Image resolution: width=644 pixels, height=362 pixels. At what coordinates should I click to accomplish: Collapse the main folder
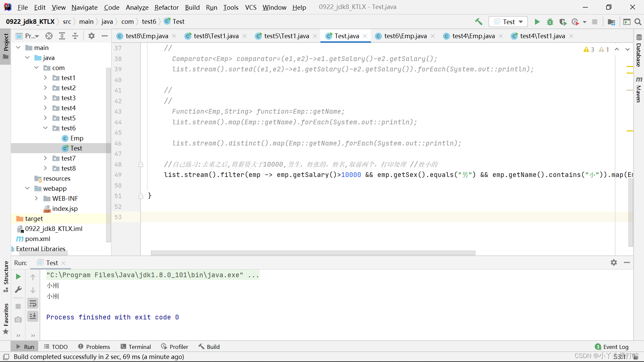point(18,48)
